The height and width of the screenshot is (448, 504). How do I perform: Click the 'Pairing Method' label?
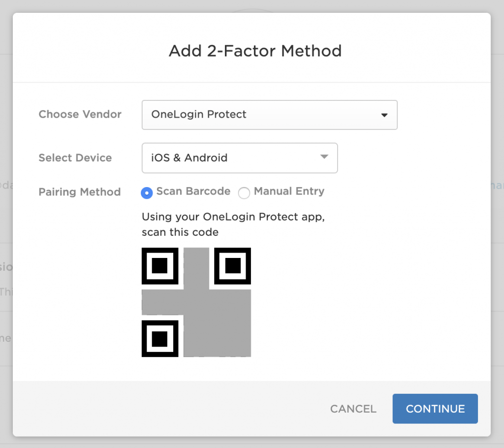click(80, 192)
